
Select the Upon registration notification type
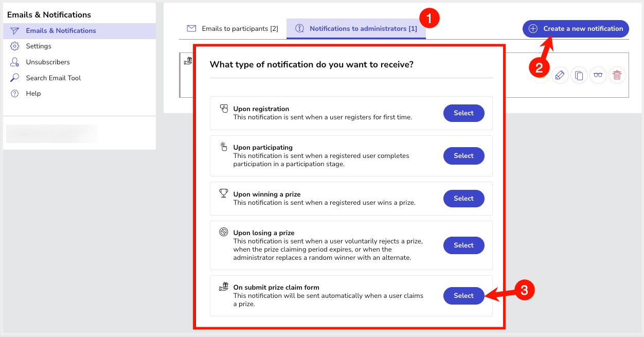[463, 113]
